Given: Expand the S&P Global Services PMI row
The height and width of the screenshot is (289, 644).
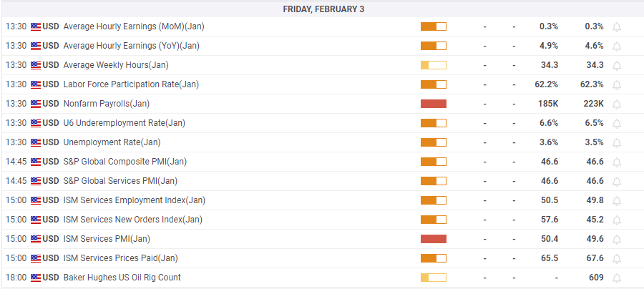Looking at the screenshot, I should 120,181.
